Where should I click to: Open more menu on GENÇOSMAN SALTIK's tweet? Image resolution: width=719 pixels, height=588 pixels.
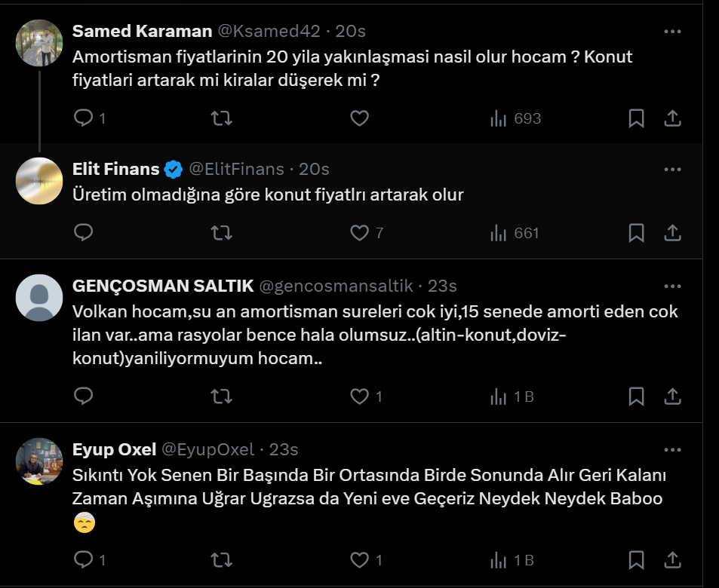coord(672,286)
